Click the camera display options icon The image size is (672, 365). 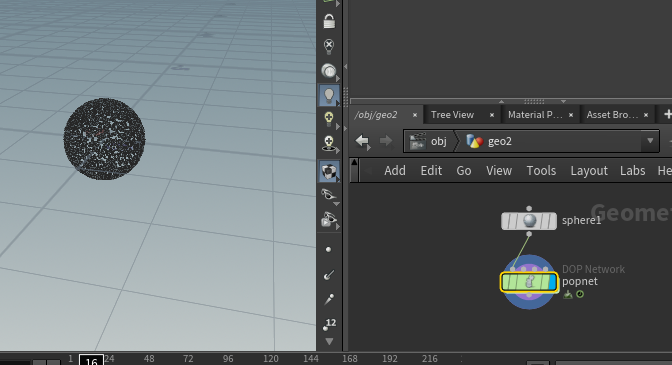tap(329, 220)
